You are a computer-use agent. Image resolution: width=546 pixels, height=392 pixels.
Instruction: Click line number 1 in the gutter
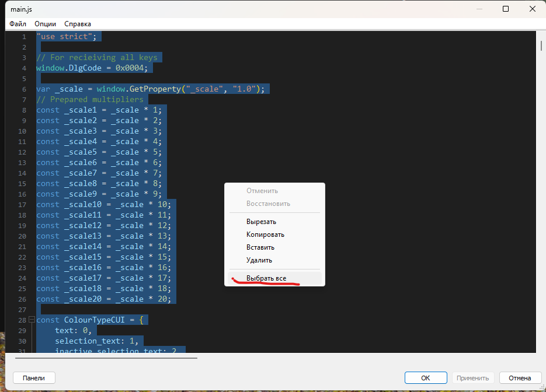[x=24, y=37]
